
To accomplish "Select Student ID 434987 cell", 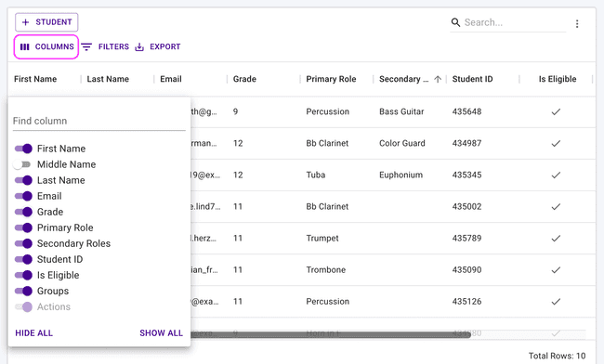I will (466, 143).
